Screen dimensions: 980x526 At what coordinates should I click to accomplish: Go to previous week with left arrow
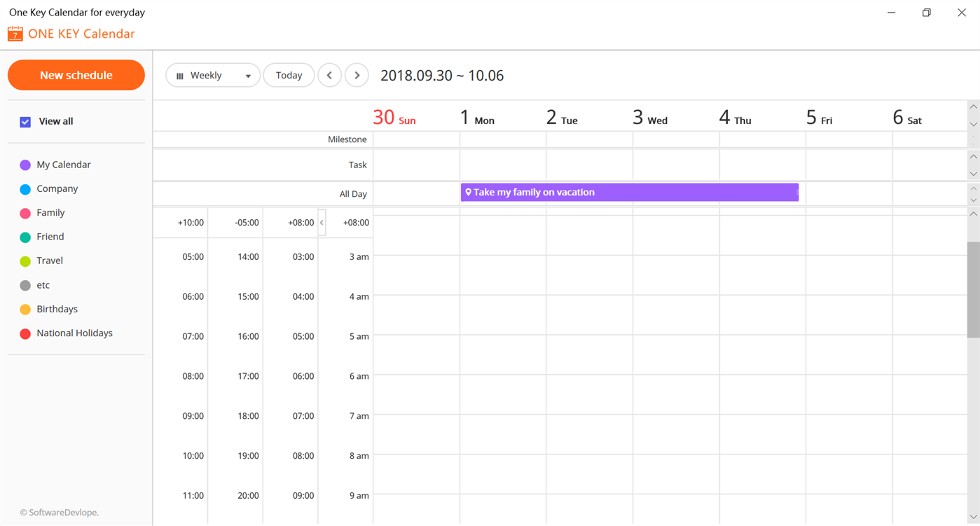329,75
